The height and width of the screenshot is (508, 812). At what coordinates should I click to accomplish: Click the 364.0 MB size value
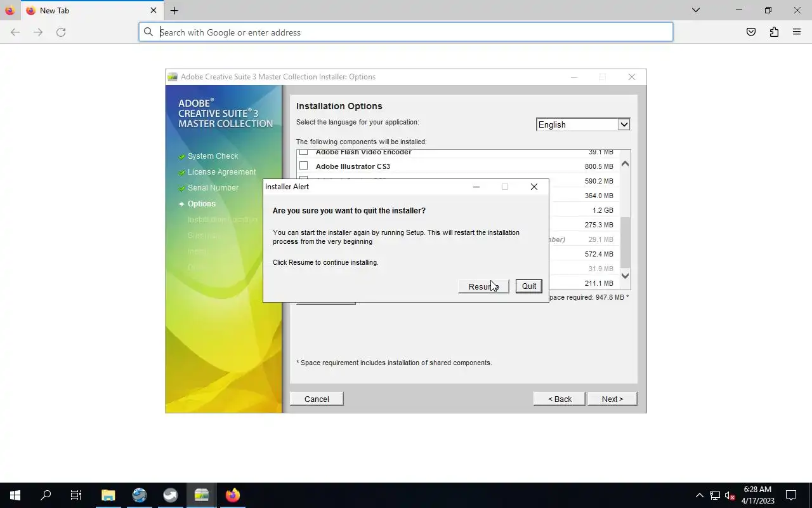(599, 196)
